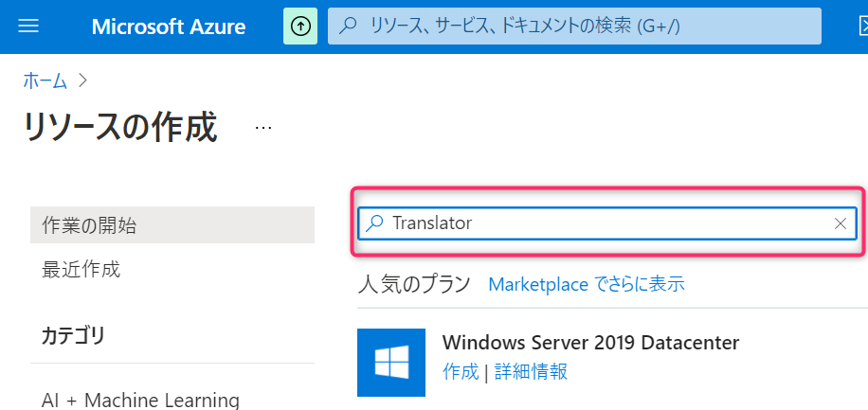This screenshot has height=410, width=868.
Task: Open the Azure portal hamburger menu
Action: click(x=28, y=26)
